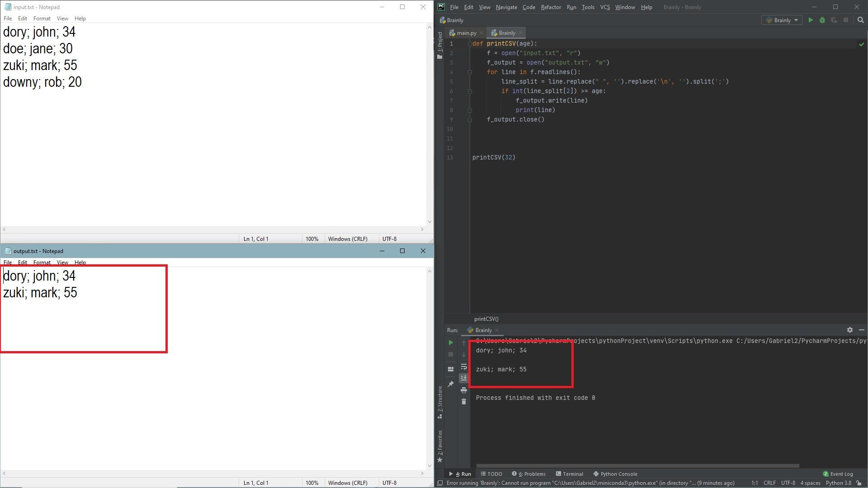The image size is (868, 488).
Task: Switch to the main.py editor tab
Action: 466,33
